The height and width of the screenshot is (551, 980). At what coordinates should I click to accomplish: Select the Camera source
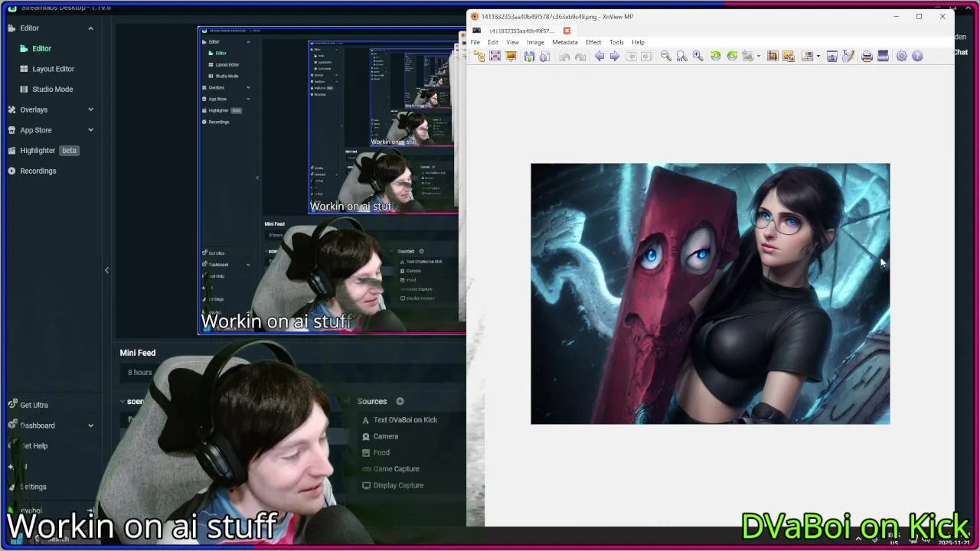[385, 436]
